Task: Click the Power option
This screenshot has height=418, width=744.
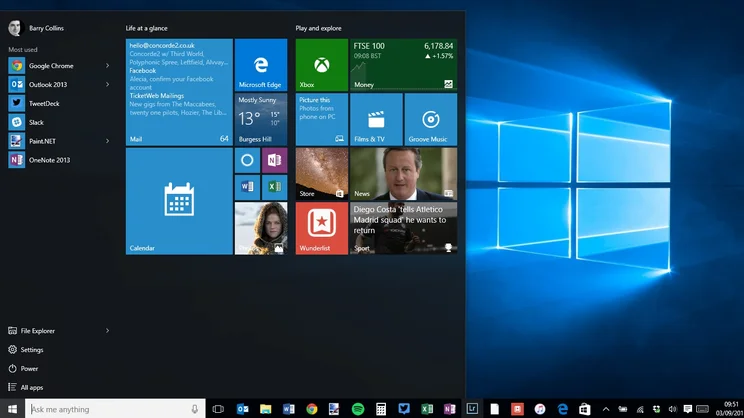Action: pos(29,368)
